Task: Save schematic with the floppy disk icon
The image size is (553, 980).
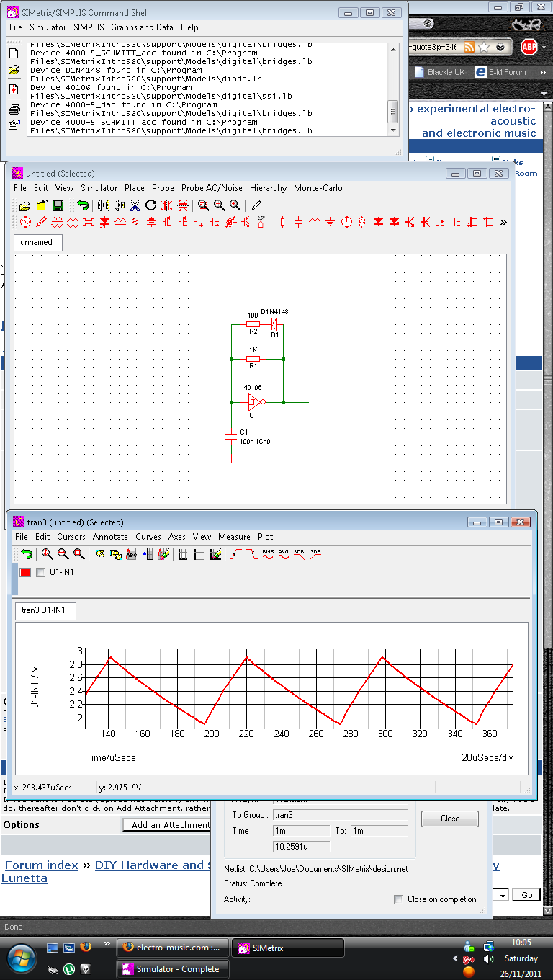Action: pos(58,205)
